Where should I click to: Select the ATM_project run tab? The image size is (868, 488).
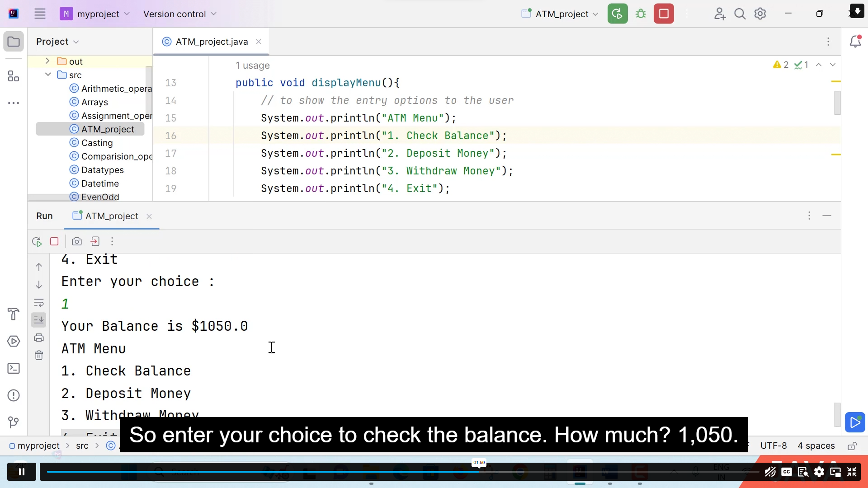tap(112, 216)
